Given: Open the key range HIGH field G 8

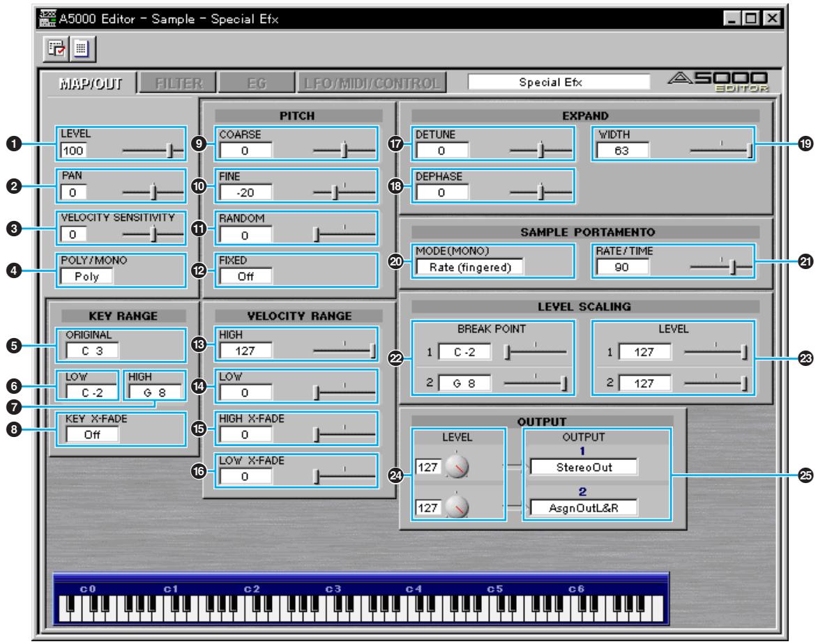Looking at the screenshot, I should click(x=155, y=392).
